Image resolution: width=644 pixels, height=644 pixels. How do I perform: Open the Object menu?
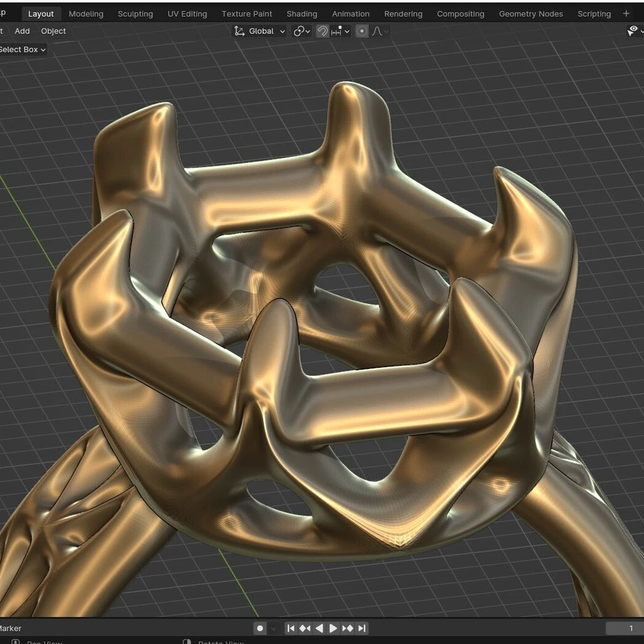[53, 31]
